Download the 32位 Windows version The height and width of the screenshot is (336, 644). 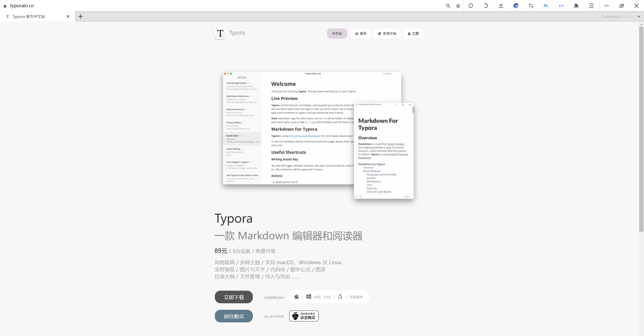(x=327, y=297)
